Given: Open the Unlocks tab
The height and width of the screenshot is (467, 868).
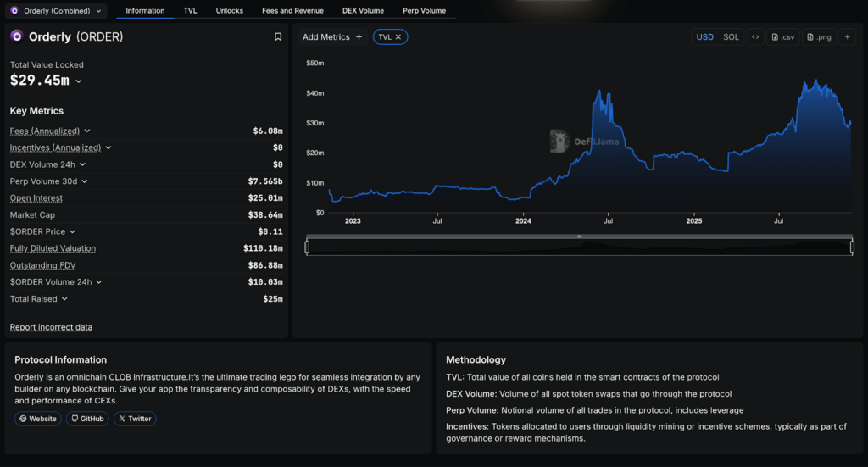Looking at the screenshot, I should point(229,10).
